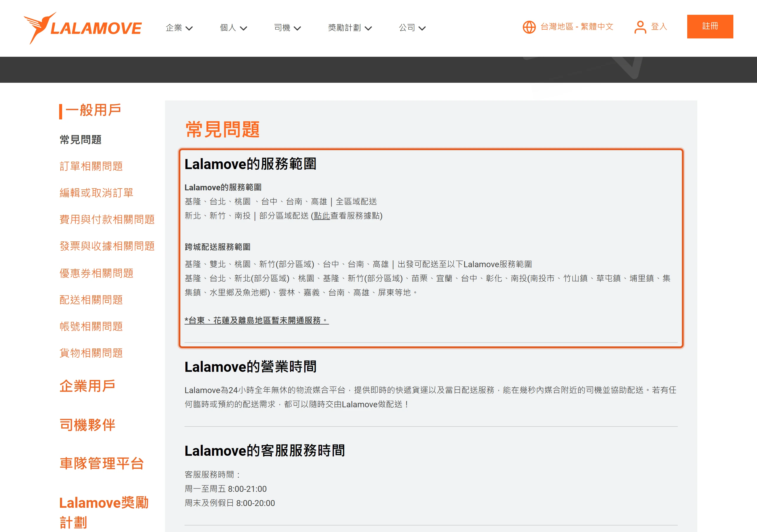Select 企業用戶 sidebar section
Viewport: 757px width, 532px height.
point(87,386)
